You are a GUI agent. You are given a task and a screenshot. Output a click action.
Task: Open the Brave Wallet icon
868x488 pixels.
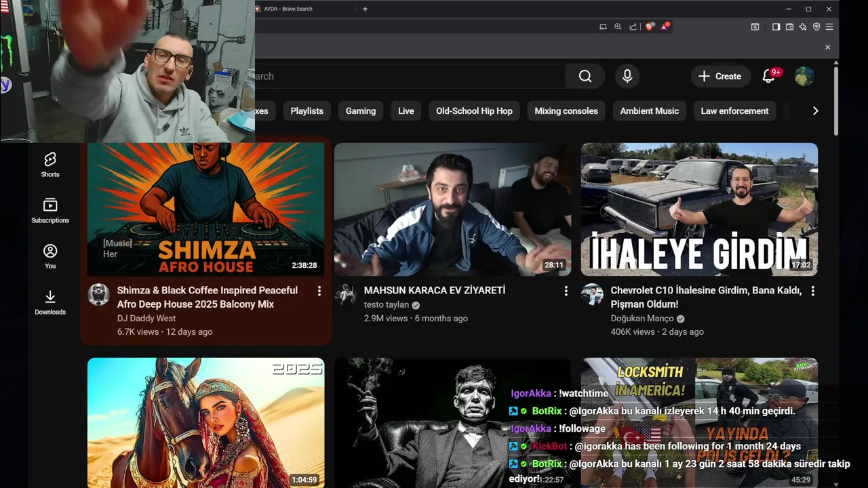pyautogui.click(x=789, y=26)
